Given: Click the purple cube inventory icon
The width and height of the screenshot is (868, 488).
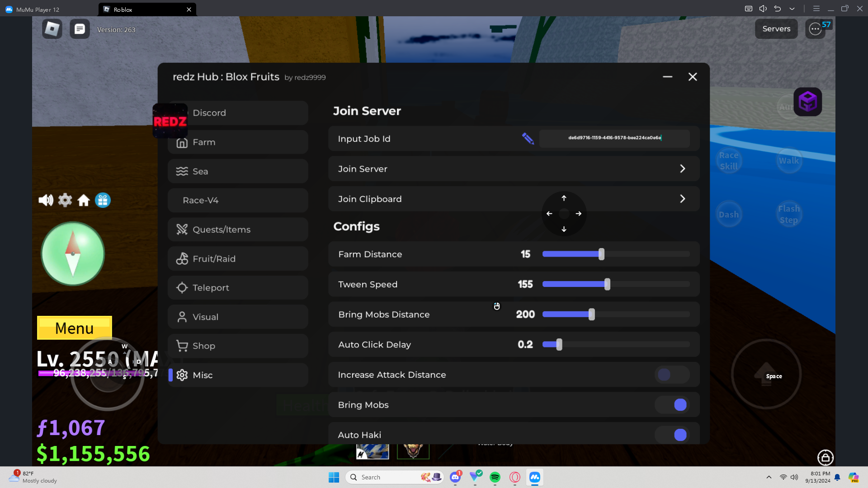Looking at the screenshot, I should click(807, 102).
